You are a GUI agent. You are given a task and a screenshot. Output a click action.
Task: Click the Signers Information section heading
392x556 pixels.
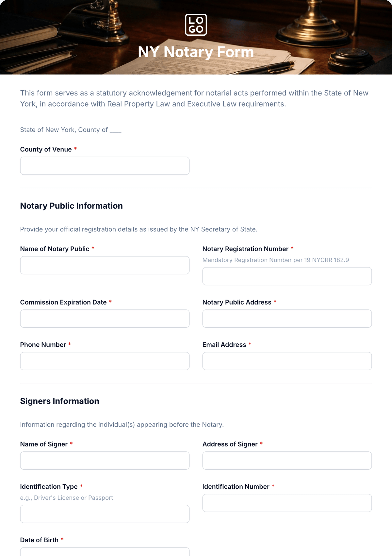click(60, 401)
